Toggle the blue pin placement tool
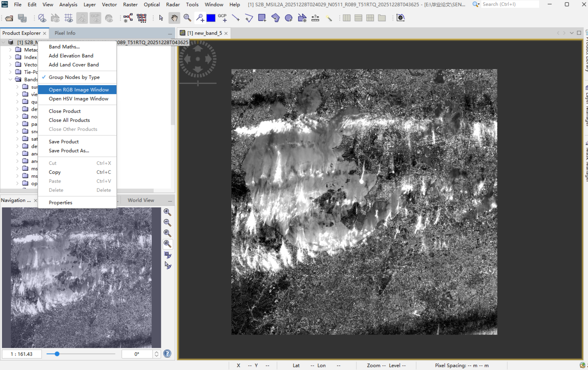 [200, 18]
